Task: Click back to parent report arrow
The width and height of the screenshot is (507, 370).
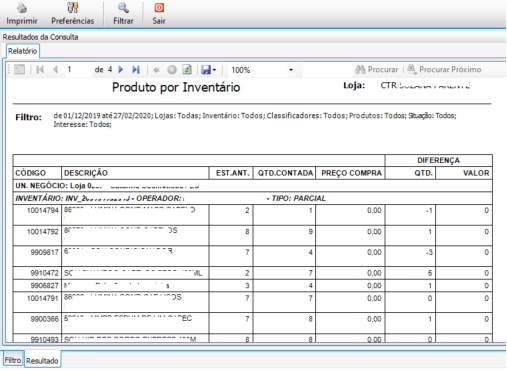Action: (x=156, y=70)
